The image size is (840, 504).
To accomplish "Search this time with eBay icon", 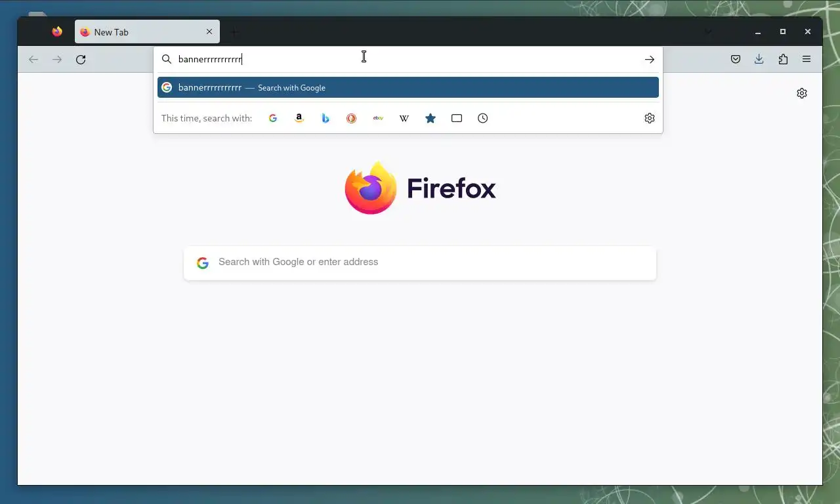I will (x=378, y=118).
